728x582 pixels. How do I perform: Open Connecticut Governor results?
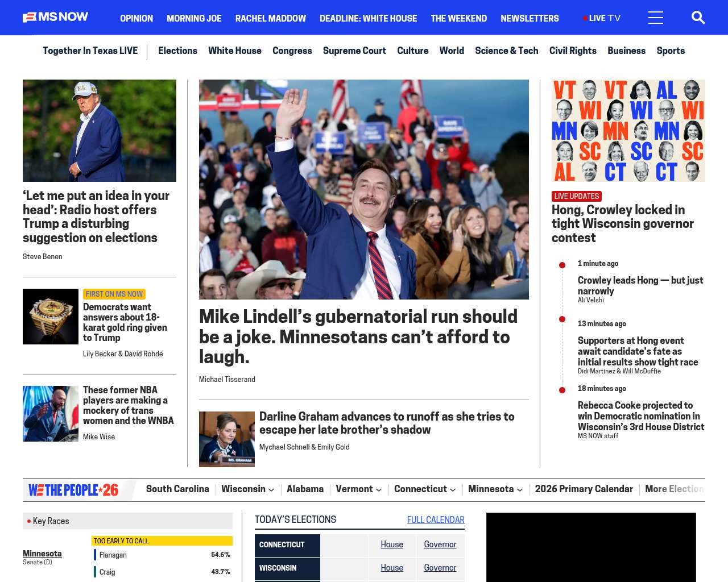click(x=440, y=544)
